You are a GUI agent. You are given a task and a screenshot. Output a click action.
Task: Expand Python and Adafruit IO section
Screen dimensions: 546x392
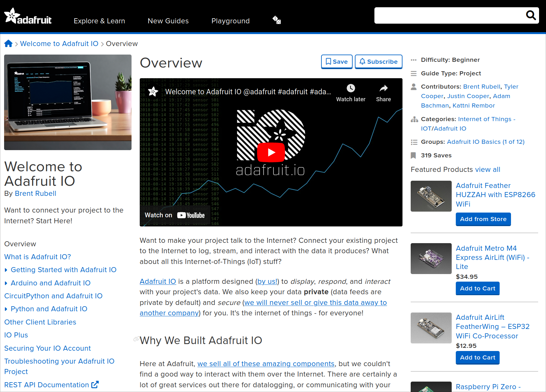(49, 309)
